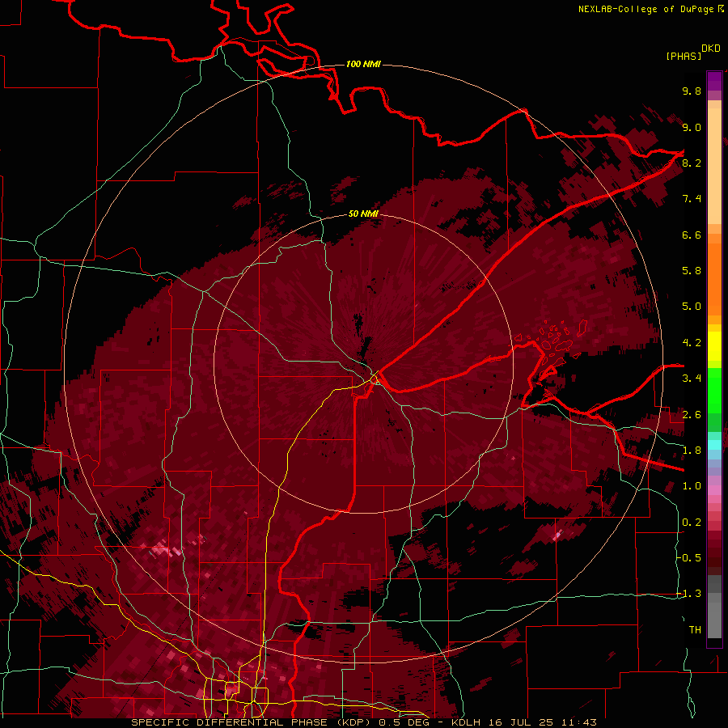Click the 1.8 value on the color scale
Viewport: 728px width, 728px height.
click(x=692, y=451)
